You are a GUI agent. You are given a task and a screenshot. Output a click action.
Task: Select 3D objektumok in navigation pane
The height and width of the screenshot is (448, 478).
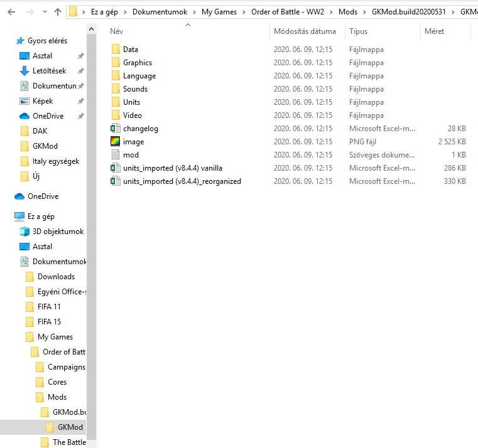(x=58, y=232)
